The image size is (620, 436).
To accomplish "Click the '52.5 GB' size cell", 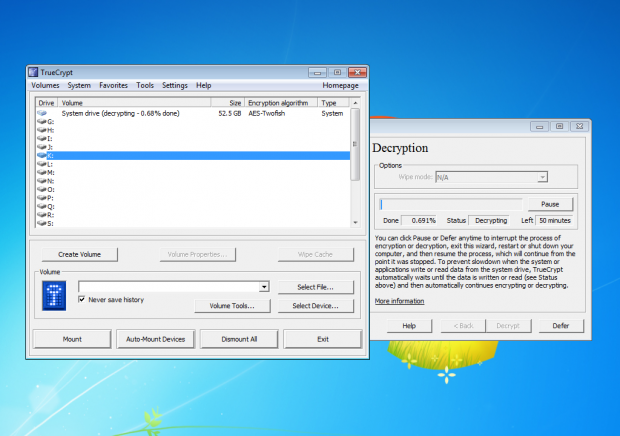I will (x=230, y=113).
